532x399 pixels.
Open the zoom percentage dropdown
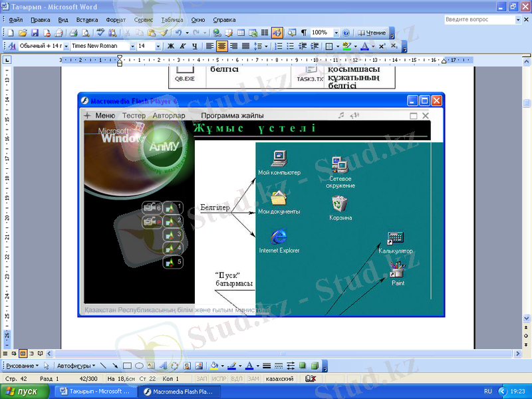coord(336,33)
